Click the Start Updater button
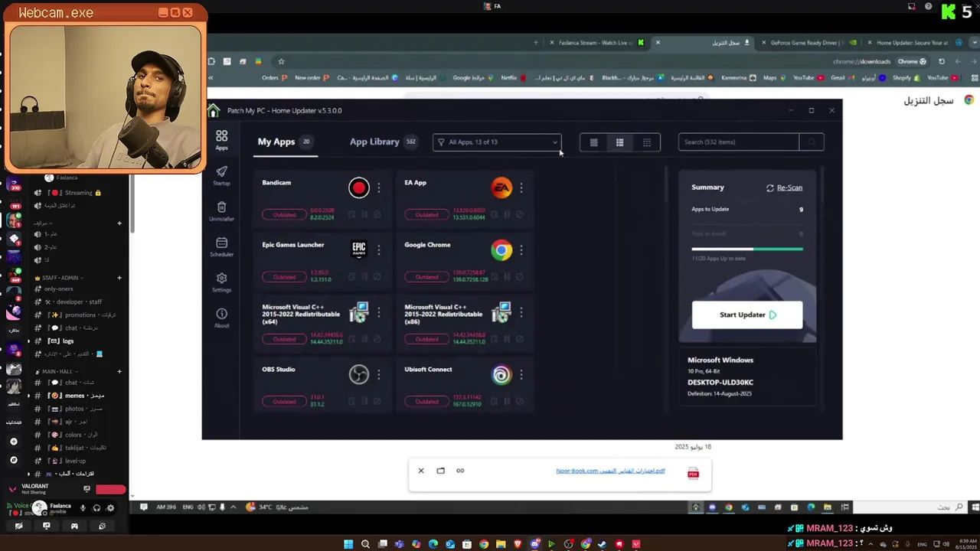The height and width of the screenshot is (551, 980). (x=747, y=315)
